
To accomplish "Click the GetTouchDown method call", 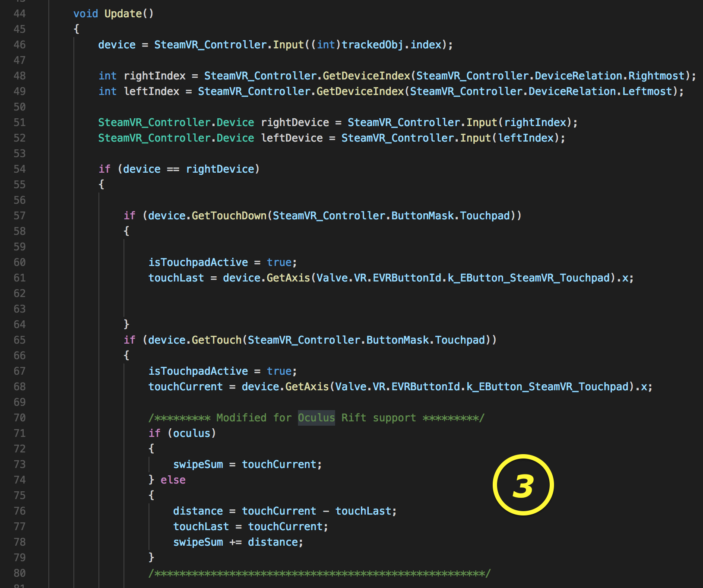I will (229, 216).
